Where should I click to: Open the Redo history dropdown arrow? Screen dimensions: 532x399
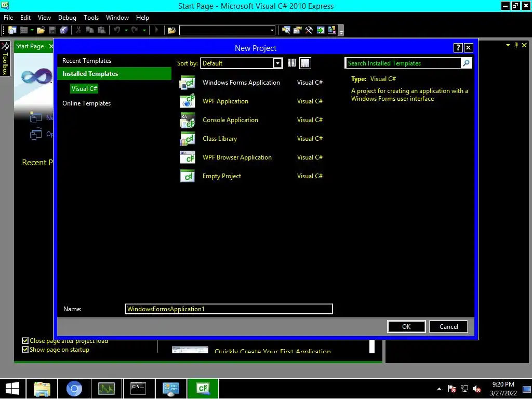click(144, 30)
